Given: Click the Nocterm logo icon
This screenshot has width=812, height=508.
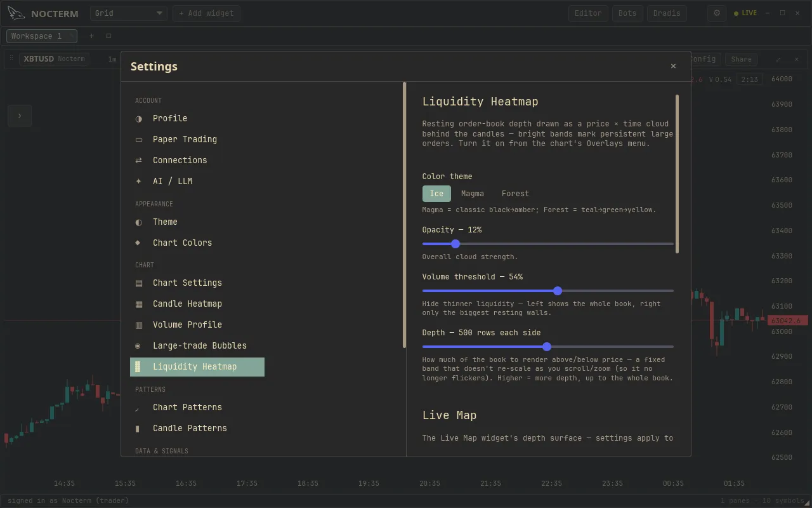Looking at the screenshot, I should (16, 13).
